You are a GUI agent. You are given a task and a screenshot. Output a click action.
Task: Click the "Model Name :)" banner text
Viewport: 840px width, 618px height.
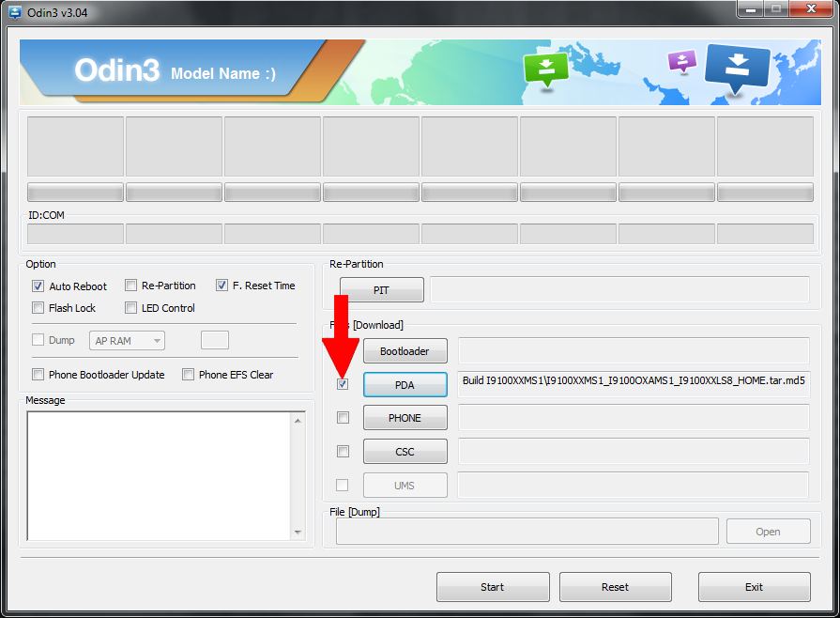pos(223,73)
